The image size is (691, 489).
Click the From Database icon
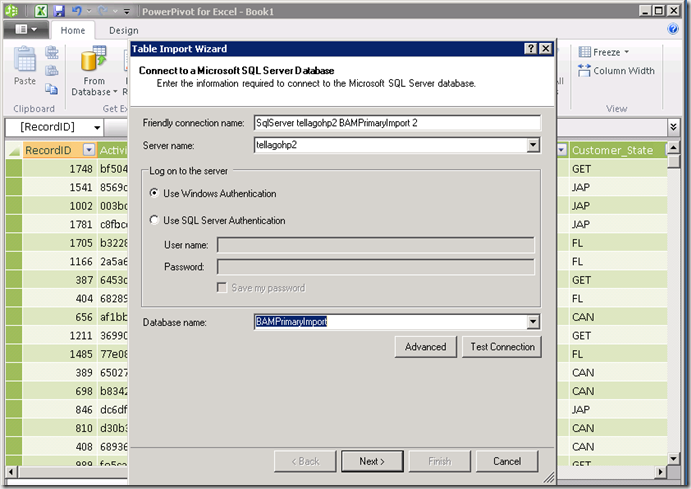93,59
